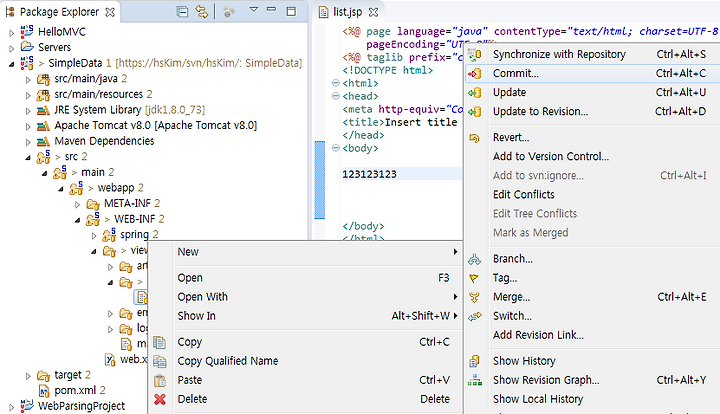Expand the target folder node

coord(28,376)
